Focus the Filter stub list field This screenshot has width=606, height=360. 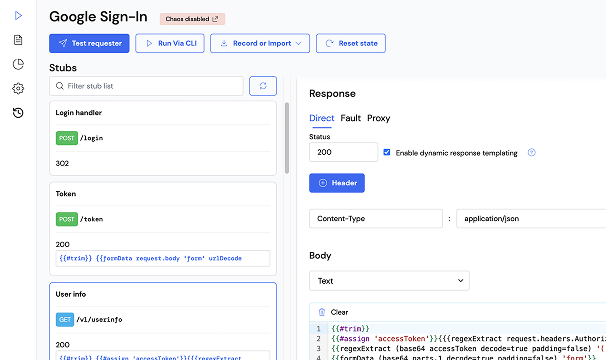point(146,86)
